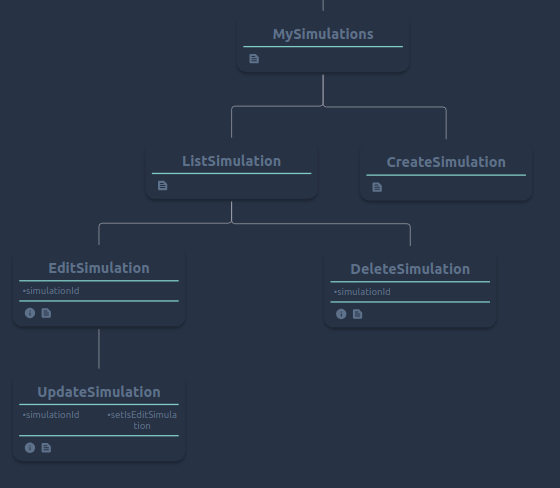The width and height of the screenshot is (560, 488).
Task: Click setIsEditSimulation prop in UpdateSimulation
Action: pyautogui.click(x=142, y=420)
